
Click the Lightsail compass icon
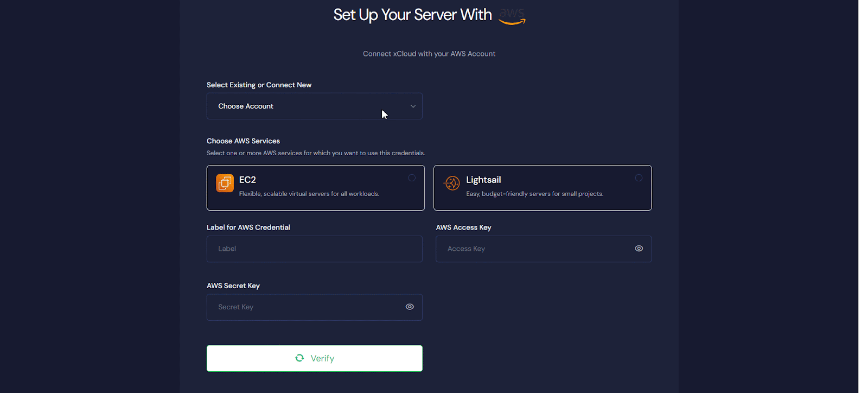coord(451,183)
